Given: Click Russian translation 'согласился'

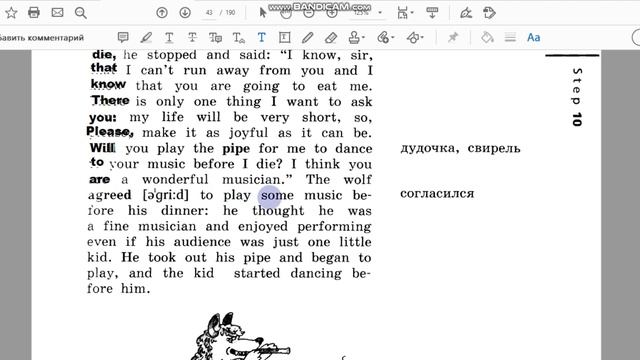Looking at the screenshot, I should tap(437, 193).
